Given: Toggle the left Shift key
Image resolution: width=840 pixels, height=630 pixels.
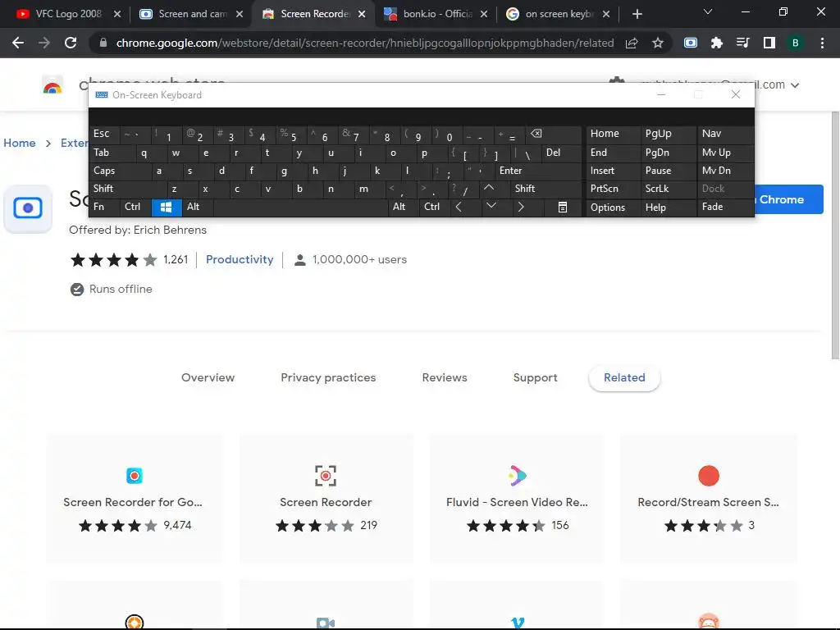Looking at the screenshot, I should pos(128,189).
